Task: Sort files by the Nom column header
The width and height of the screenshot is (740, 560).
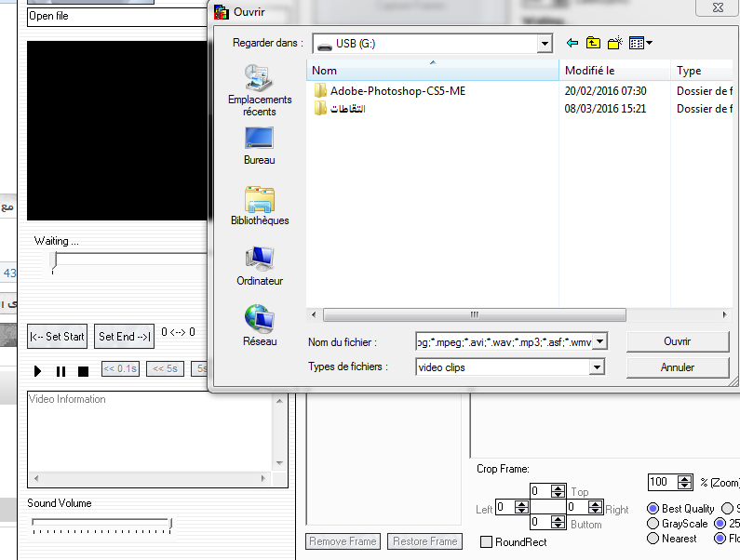Action: click(x=433, y=71)
